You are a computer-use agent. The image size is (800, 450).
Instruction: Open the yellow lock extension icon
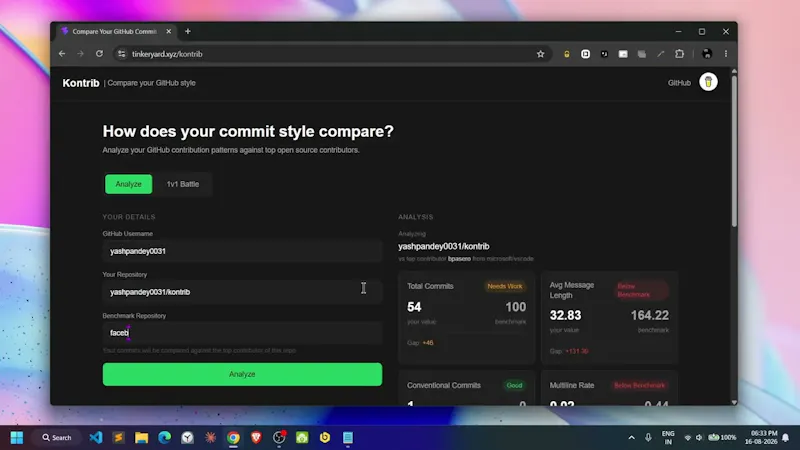pos(566,54)
